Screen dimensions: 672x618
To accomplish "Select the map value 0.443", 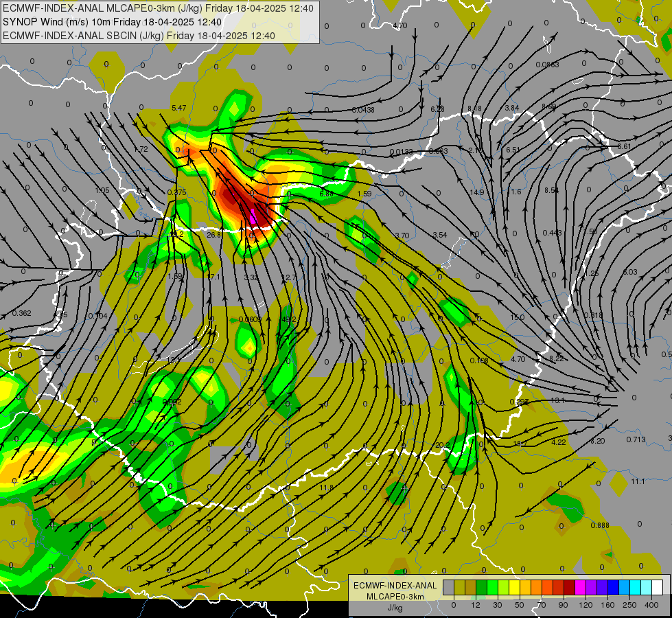I will [552, 233].
